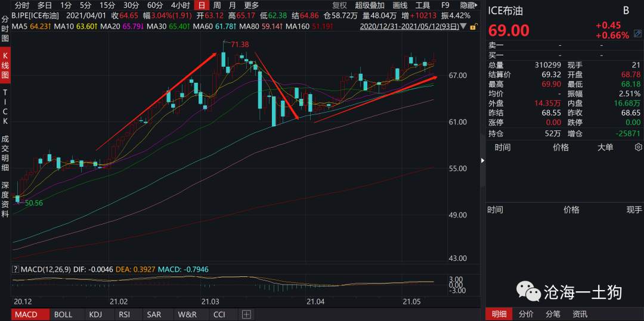
Task: Click the MACD help question mark icon
Action: click(15, 270)
